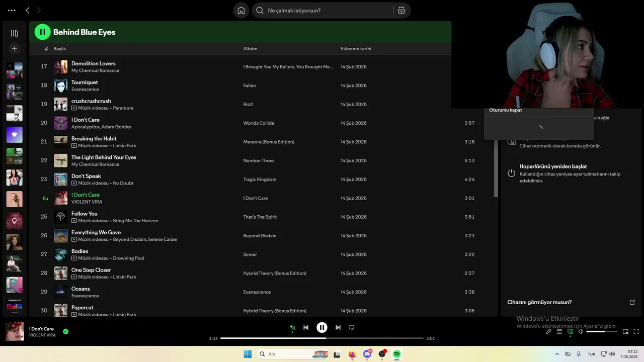Screen dimensions: 644x362
Task: Open the Windows Start menu
Action: click(248, 354)
